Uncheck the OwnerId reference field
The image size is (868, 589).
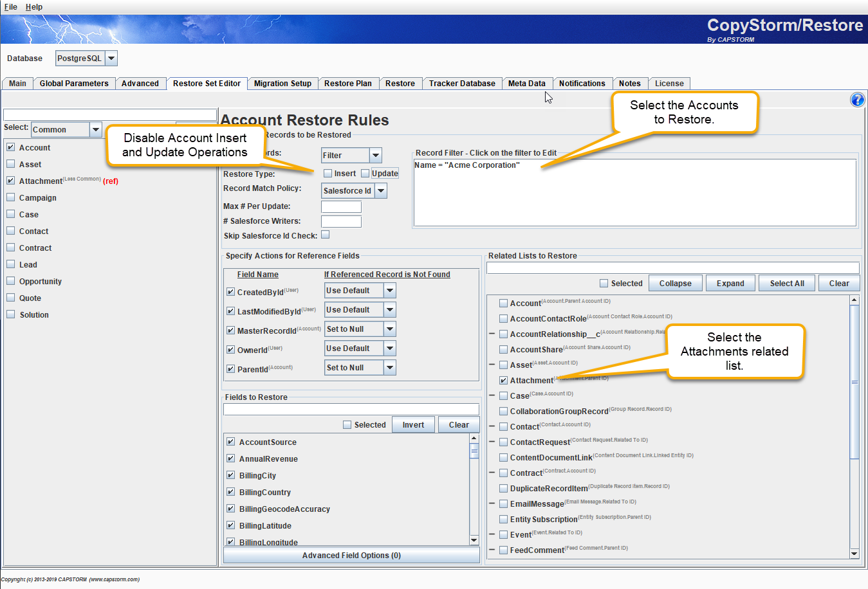point(230,350)
